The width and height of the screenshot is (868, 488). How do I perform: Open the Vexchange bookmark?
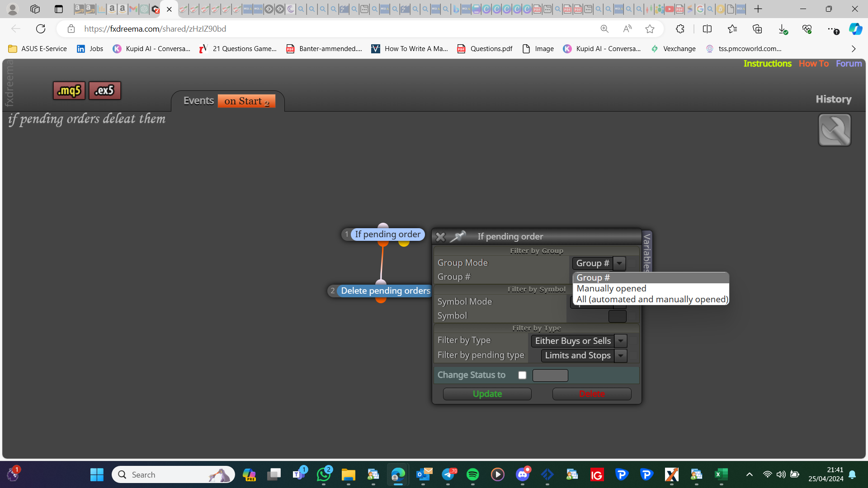(x=673, y=49)
